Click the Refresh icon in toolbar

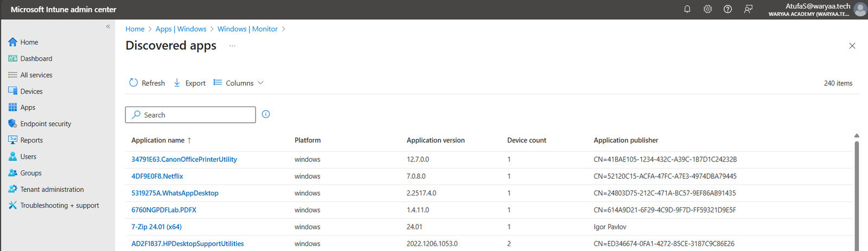[x=133, y=83]
